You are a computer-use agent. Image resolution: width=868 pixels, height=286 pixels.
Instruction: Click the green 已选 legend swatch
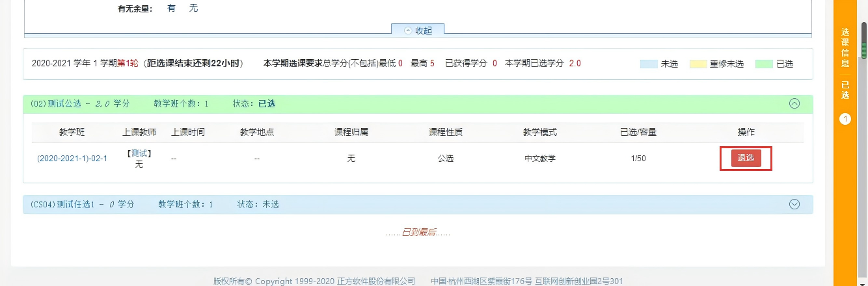(x=763, y=64)
